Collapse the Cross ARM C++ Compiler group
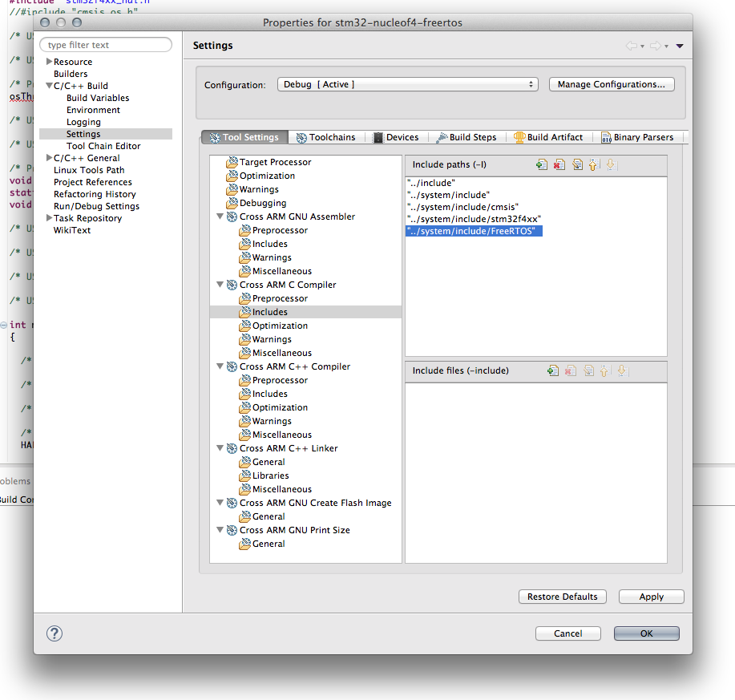This screenshot has height=700, width=735. click(x=220, y=366)
